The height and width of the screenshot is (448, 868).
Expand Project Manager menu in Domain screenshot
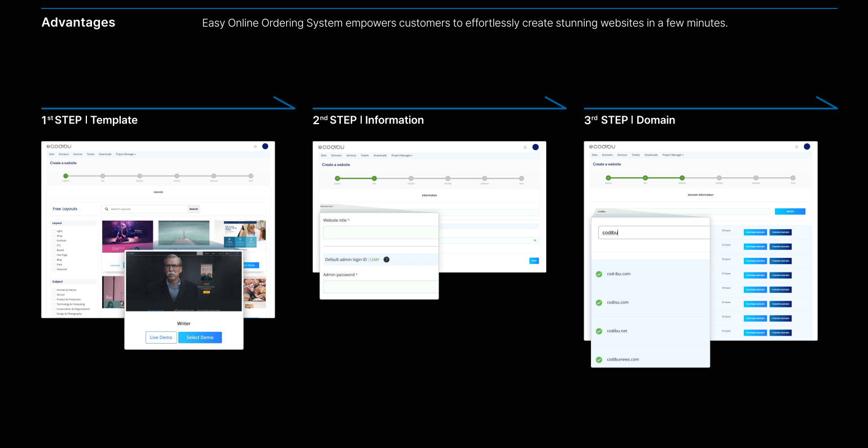click(x=673, y=155)
